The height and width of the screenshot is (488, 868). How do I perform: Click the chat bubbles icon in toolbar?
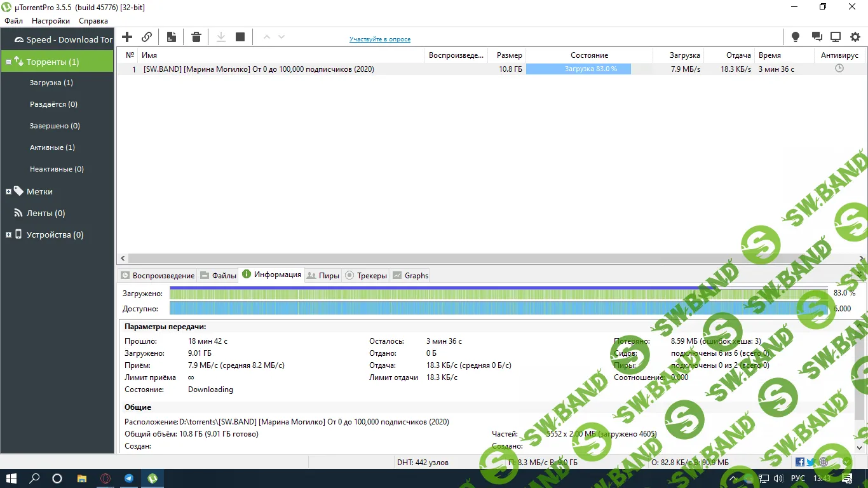coord(817,37)
